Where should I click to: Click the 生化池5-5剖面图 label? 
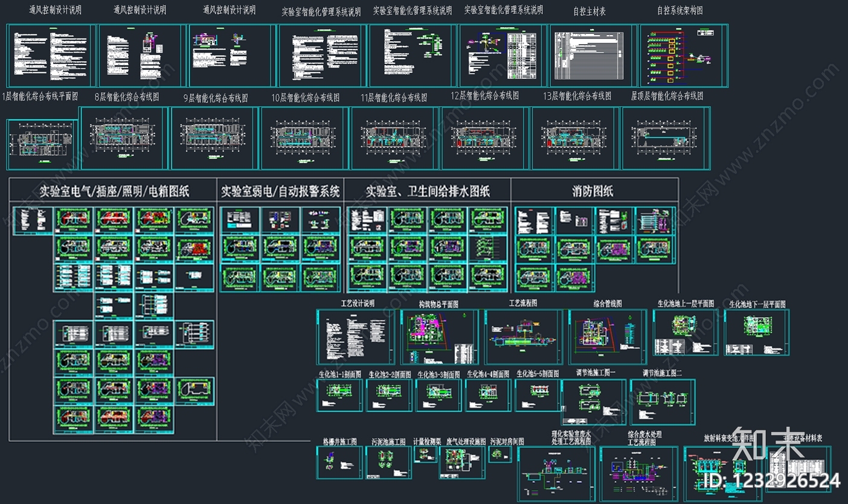coord(538,374)
